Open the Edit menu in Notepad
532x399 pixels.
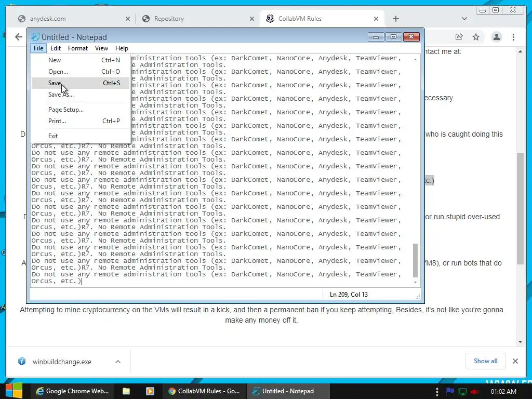pos(55,48)
